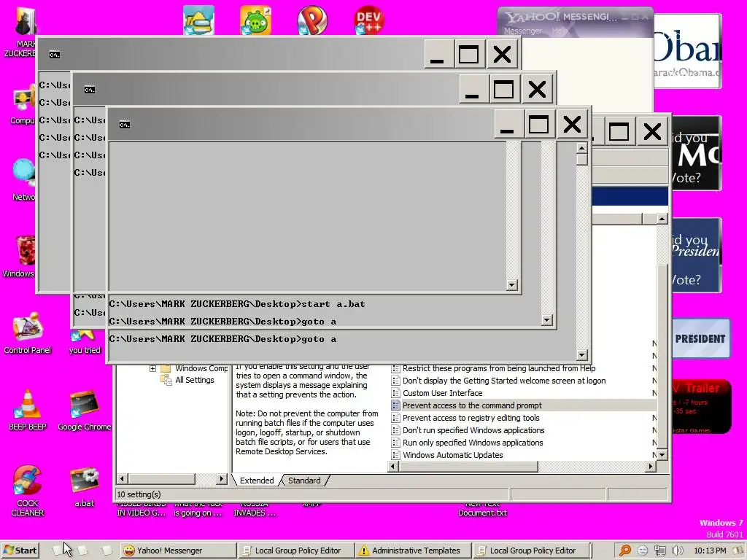This screenshot has width=747, height=560.
Task: Select the Custom User Interface policy
Action: (x=442, y=393)
